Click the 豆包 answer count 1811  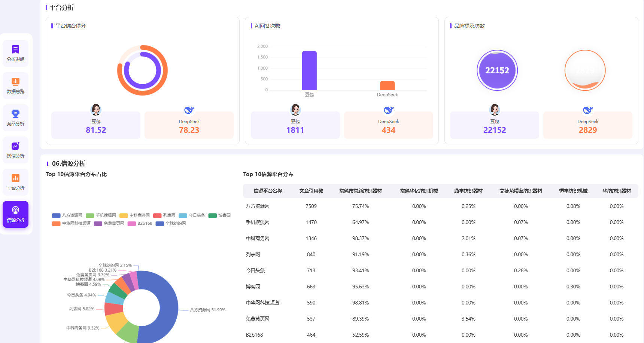pyautogui.click(x=295, y=130)
